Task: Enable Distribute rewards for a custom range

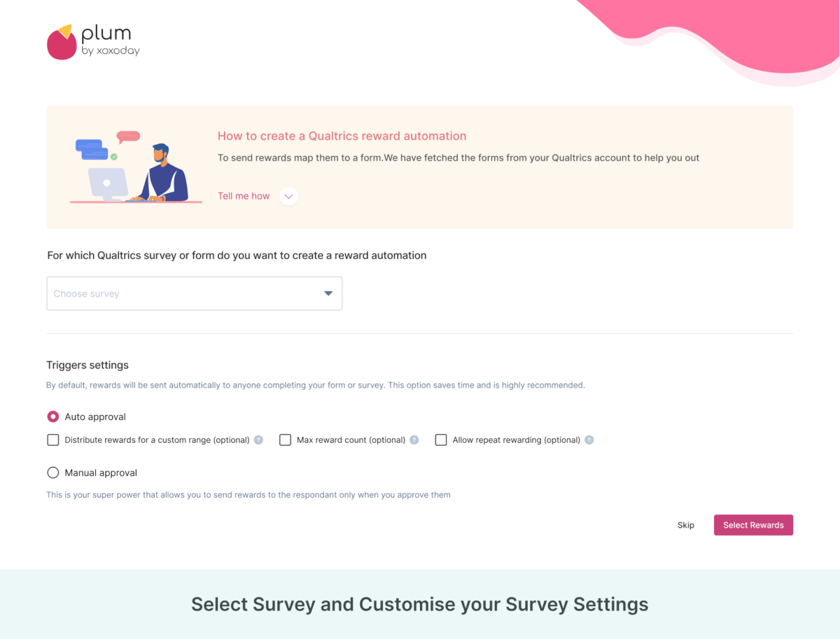Action: tap(52, 440)
